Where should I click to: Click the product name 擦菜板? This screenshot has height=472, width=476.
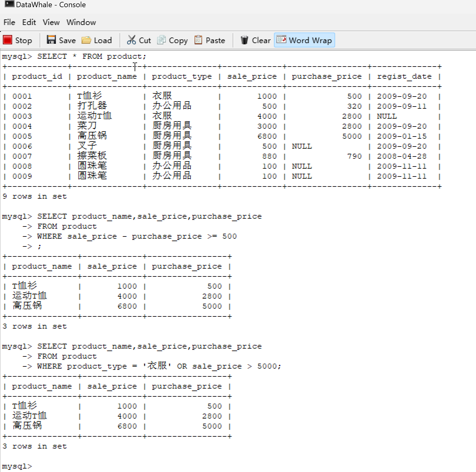pyautogui.click(x=92, y=156)
